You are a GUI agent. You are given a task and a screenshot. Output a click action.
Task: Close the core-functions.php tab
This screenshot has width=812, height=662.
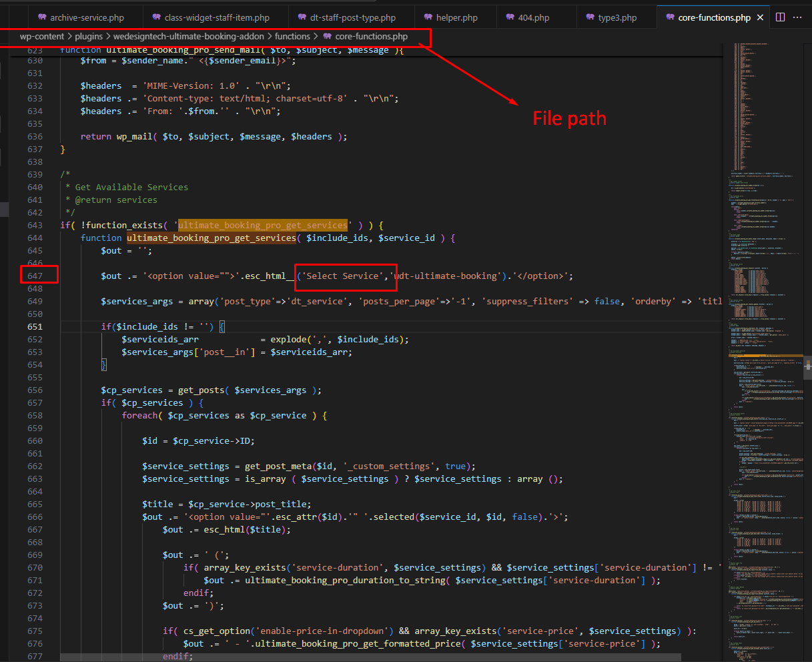pos(760,17)
